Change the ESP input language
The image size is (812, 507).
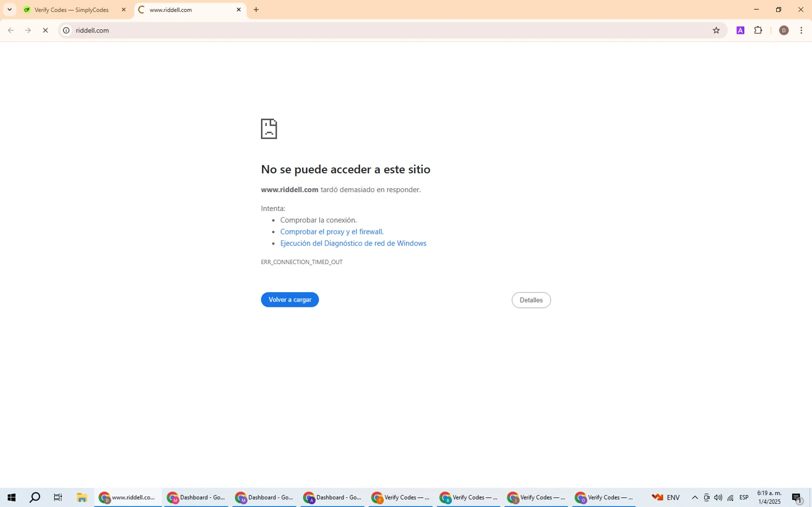coord(744,498)
